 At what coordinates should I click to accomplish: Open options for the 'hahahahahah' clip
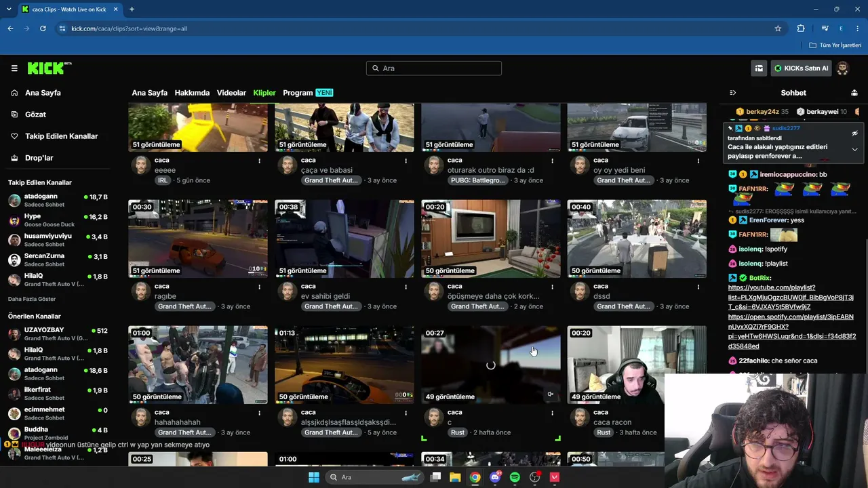tap(259, 413)
